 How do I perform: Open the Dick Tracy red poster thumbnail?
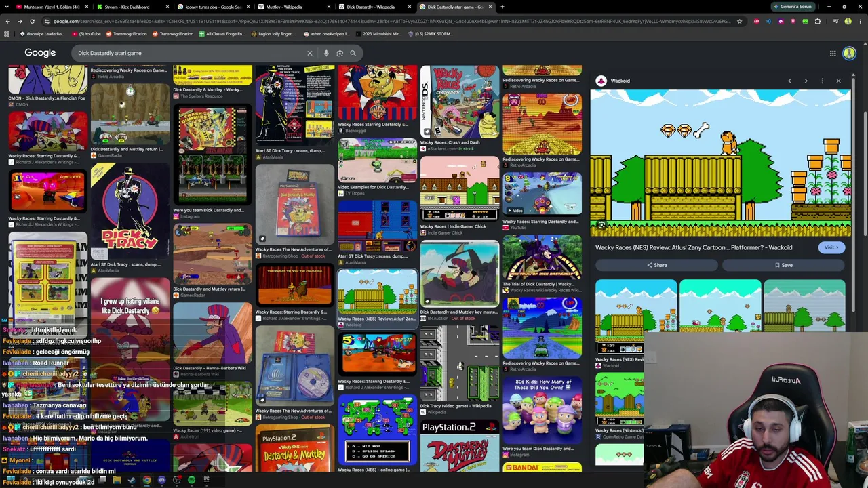point(130,213)
